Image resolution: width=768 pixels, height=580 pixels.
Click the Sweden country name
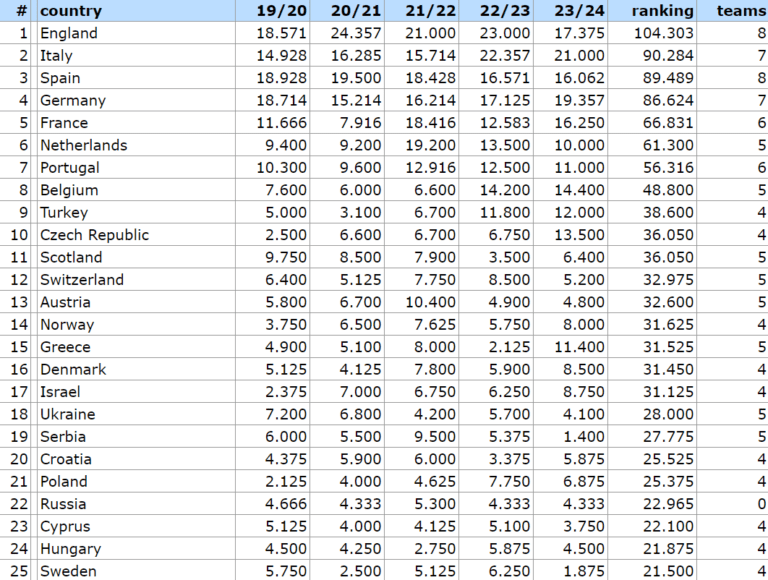point(68,571)
